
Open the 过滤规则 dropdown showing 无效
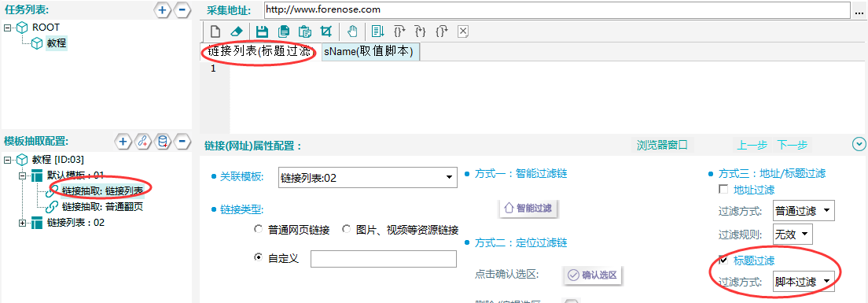[x=793, y=234]
